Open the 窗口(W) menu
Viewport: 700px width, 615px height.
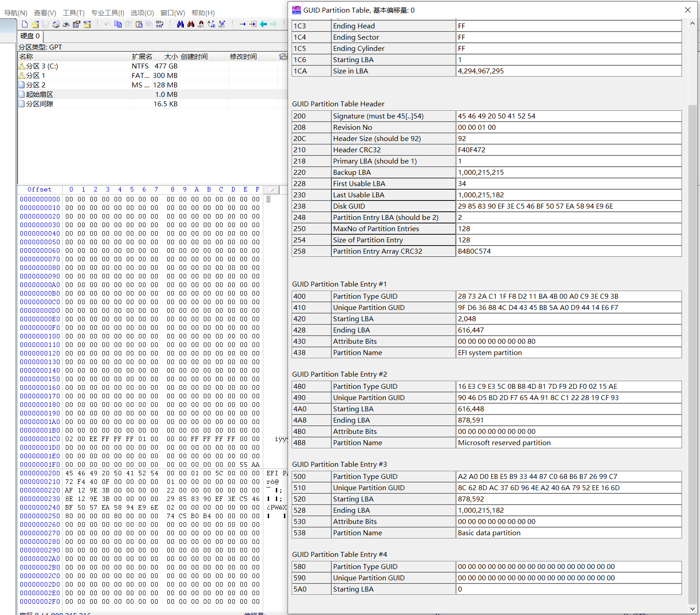(x=173, y=13)
